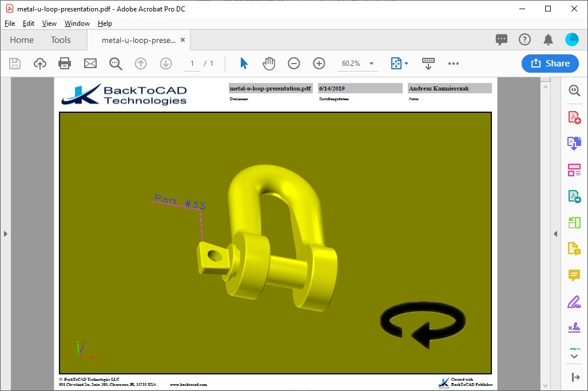The width and height of the screenshot is (588, 391).
Task: Go to next page arrow
Action: point(166,64)
